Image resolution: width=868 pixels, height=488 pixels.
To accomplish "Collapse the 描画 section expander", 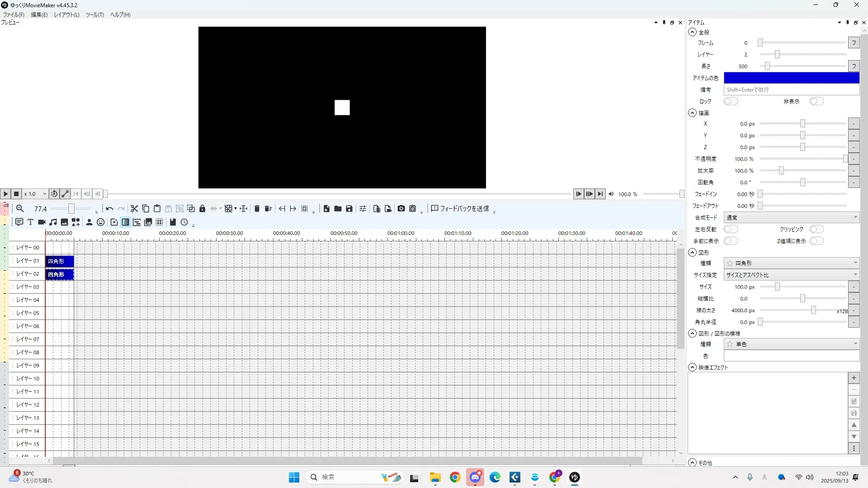I will (x=692, y=113).
